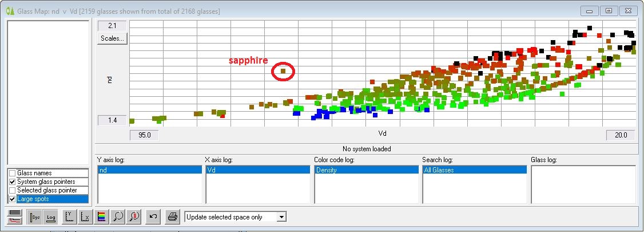Image resolution: width=644 pixels, height=232 pixels.
Task: Click the Log toolbar icon
Action: pos(50,217)
